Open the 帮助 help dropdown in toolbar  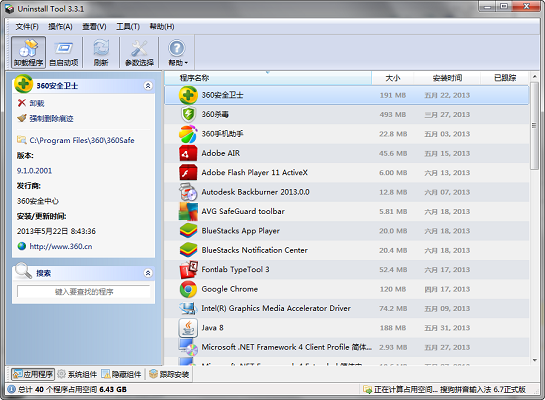click(177, 52)
